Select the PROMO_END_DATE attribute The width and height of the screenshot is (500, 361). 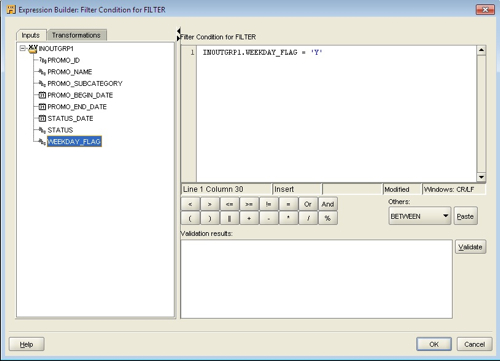point(77,107)
